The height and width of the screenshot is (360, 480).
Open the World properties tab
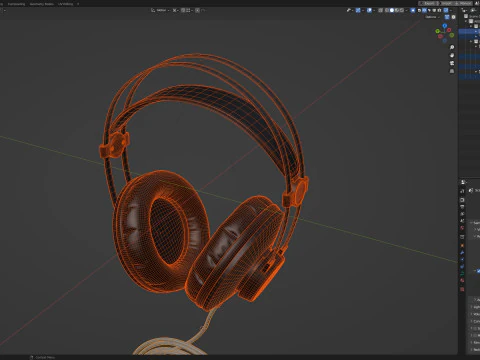(x=462, y=228)
